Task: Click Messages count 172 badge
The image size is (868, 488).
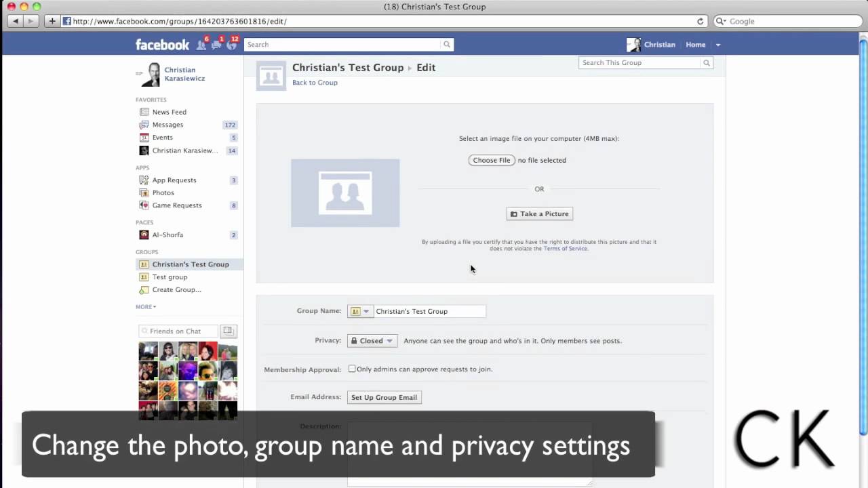Action: (x=230, y=125)
